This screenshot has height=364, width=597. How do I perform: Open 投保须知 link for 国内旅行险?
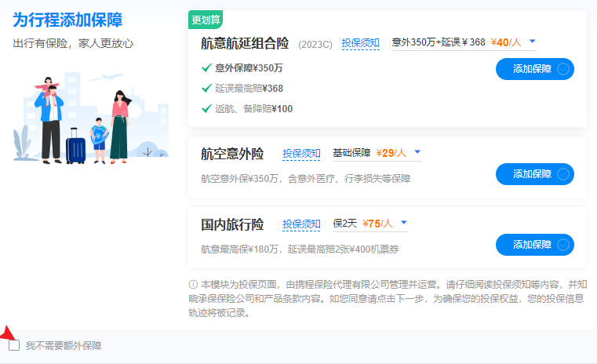301,224
